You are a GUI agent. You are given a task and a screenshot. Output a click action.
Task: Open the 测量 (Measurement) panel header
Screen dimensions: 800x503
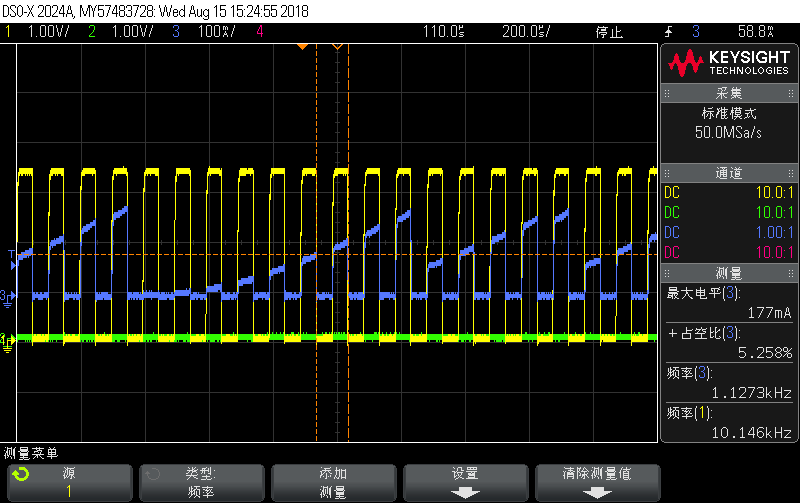tap(729, 273)
